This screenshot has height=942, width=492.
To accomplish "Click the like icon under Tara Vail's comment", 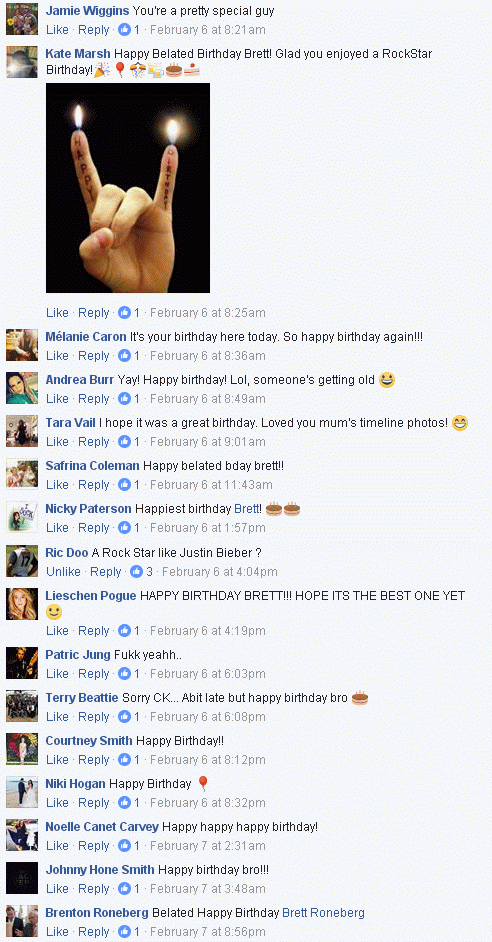I will coord(124,442).
